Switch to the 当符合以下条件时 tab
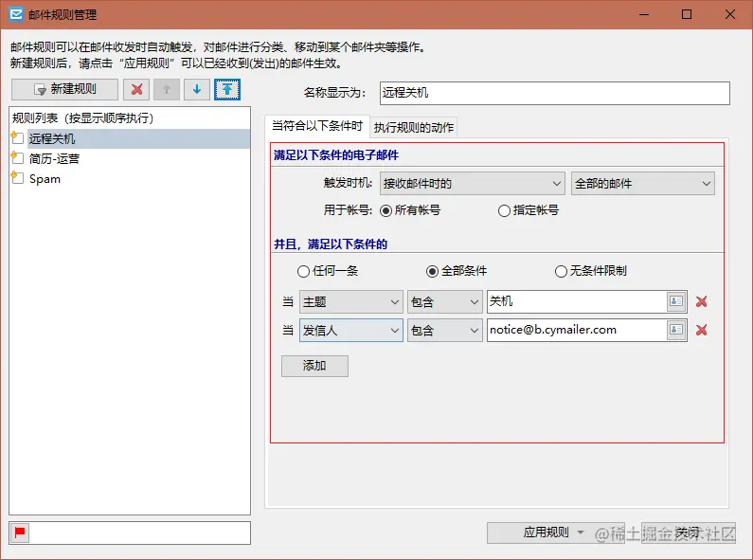Image resolution: width=753 pixels, height=560 pixels. pos(317,126)
